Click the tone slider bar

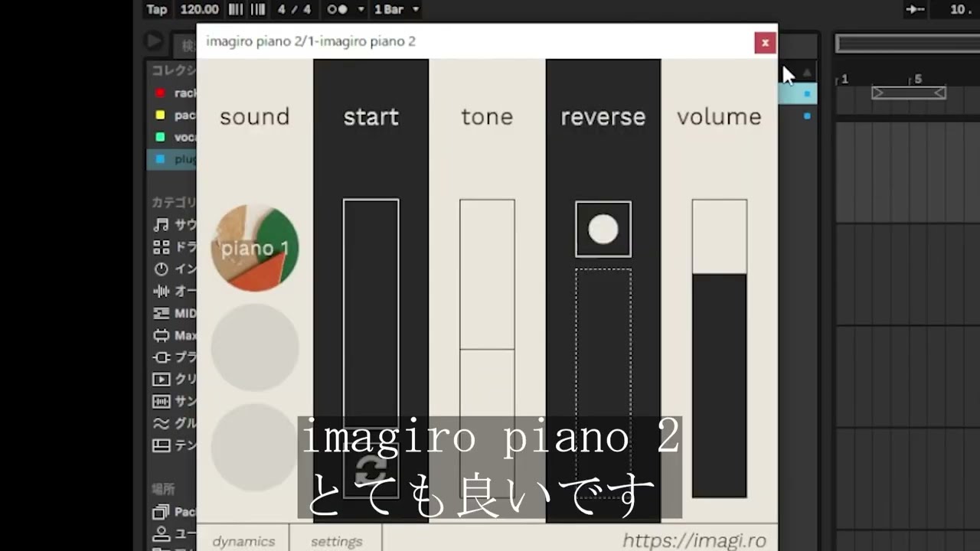[487, 349]
